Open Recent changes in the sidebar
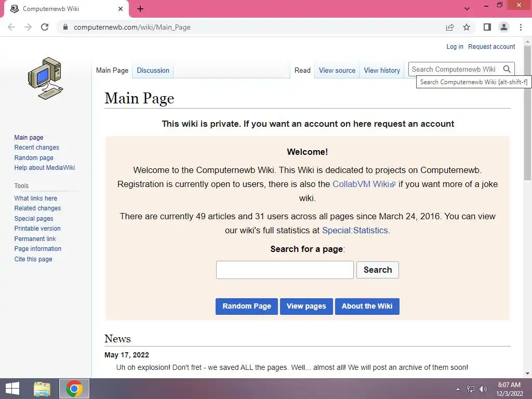 (37, 147)
